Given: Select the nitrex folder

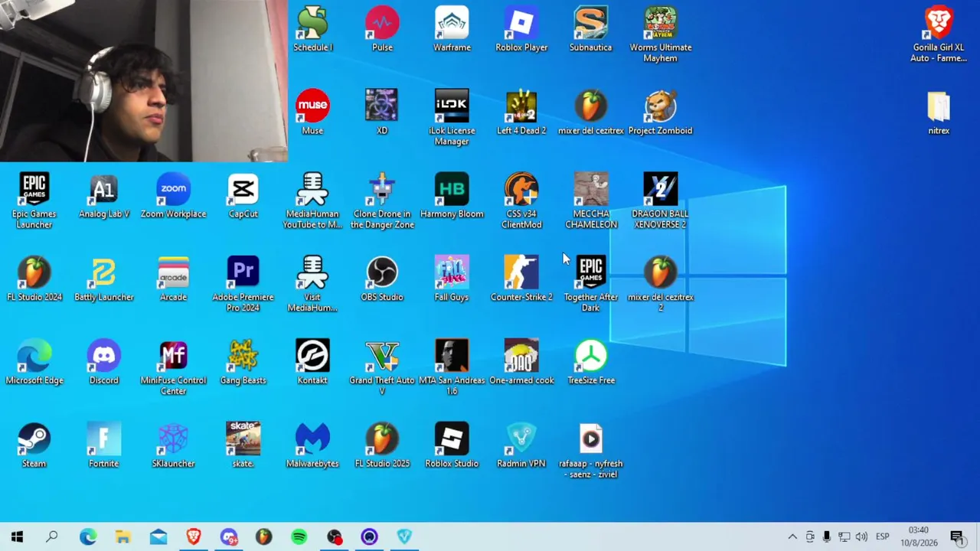Looking at the screenshot, I should (939, 112).
